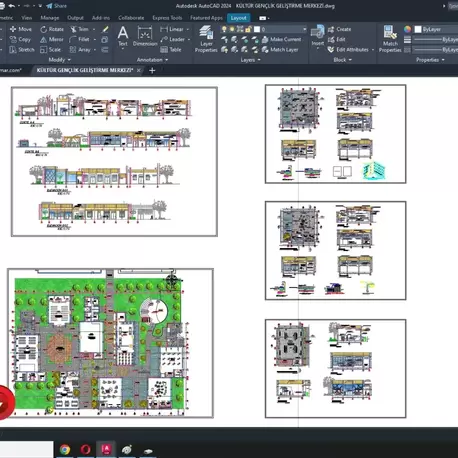Activate the Fillet tool
Image resolution: width=458 pixels, height=458 pixels.
click(80, 39)
